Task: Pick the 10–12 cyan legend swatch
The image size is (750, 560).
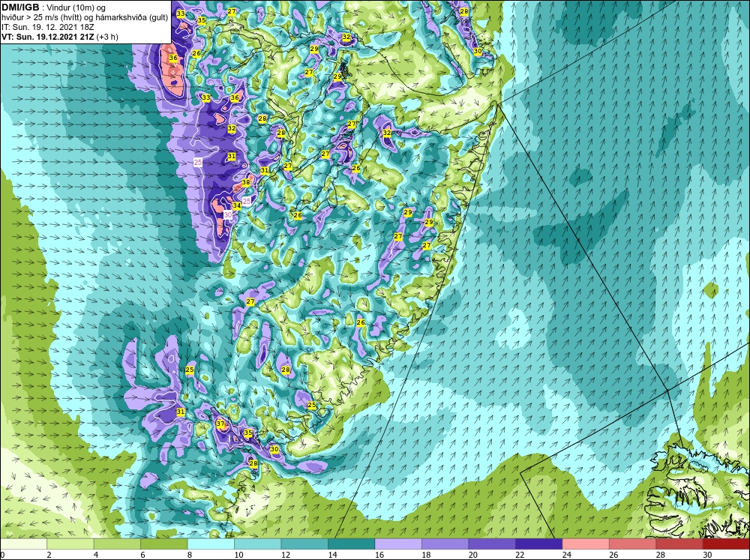Action: pos(258,544)
